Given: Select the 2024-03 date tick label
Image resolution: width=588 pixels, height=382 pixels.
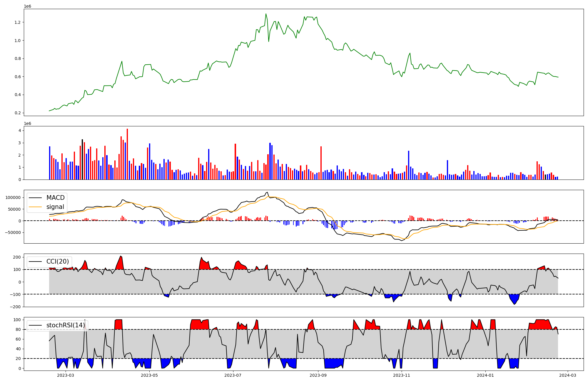Looking at the screenshot, I should coord(567,375).
